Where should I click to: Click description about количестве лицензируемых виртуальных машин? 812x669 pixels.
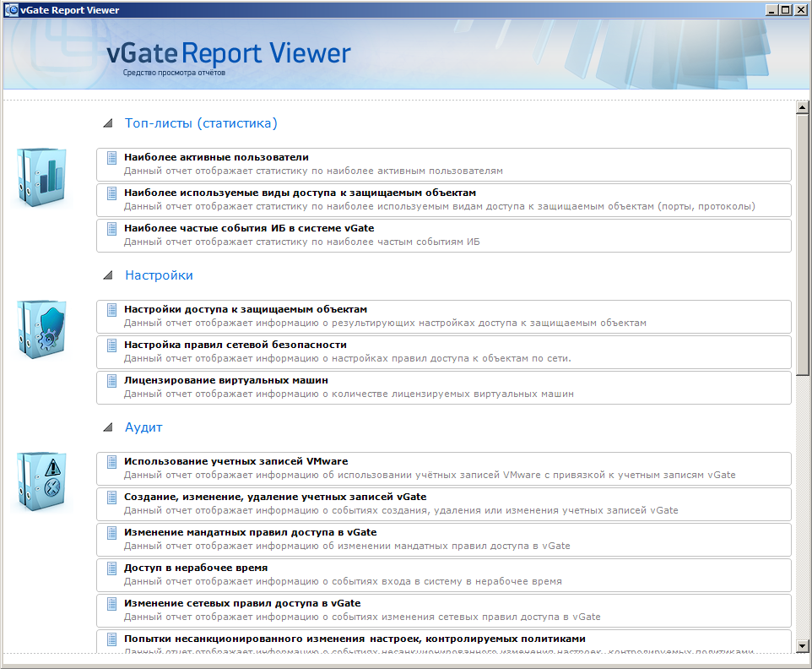349,394
